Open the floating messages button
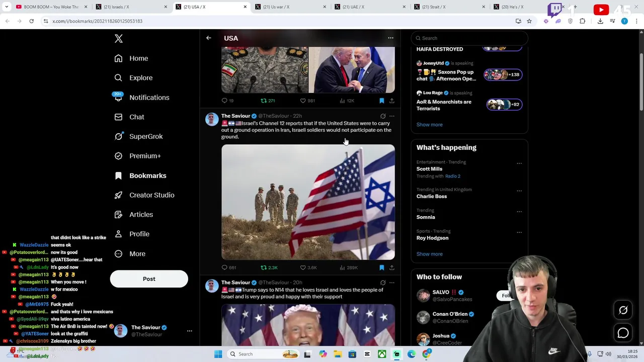This screenshot has width=644, height=362. point(623,333)
